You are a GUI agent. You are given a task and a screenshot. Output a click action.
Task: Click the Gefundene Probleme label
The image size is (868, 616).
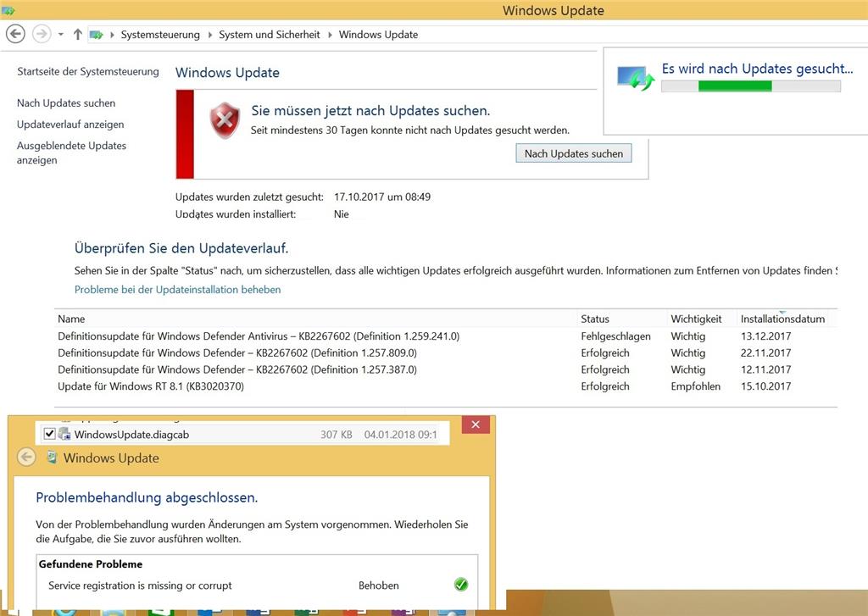[x=91, y=564]
